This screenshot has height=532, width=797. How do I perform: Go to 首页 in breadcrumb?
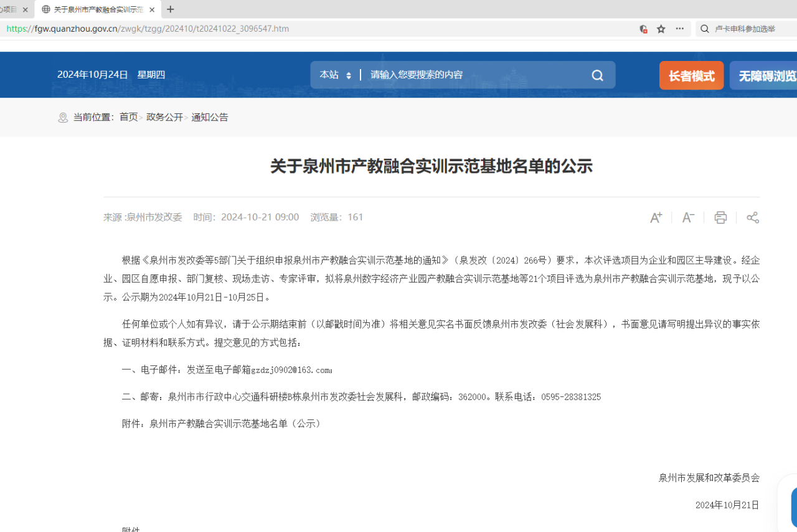click(128, 117)
